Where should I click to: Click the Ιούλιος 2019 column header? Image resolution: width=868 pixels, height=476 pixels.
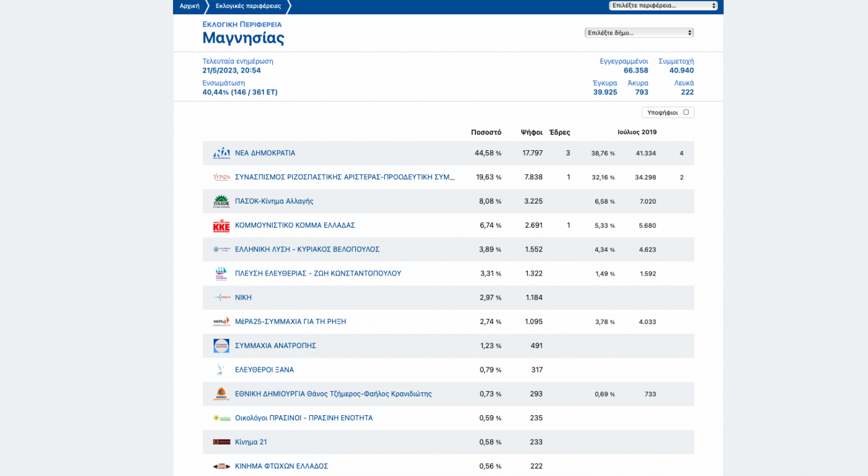(637, 132)
